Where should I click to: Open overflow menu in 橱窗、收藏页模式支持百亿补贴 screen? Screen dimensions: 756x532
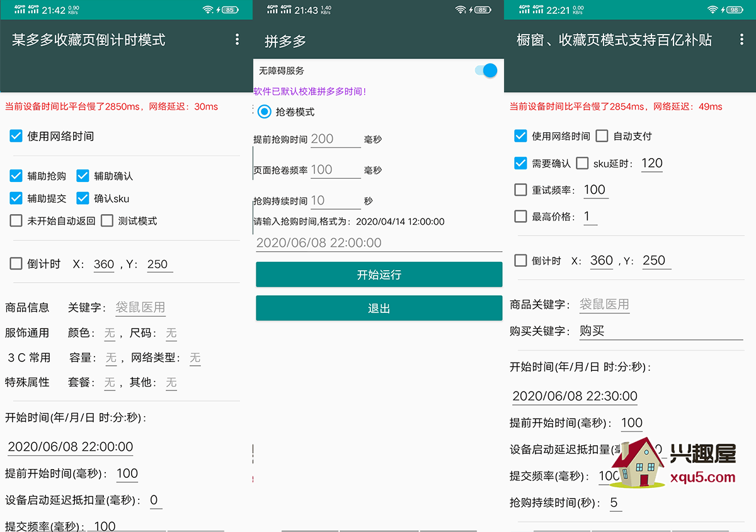(741, 40)
